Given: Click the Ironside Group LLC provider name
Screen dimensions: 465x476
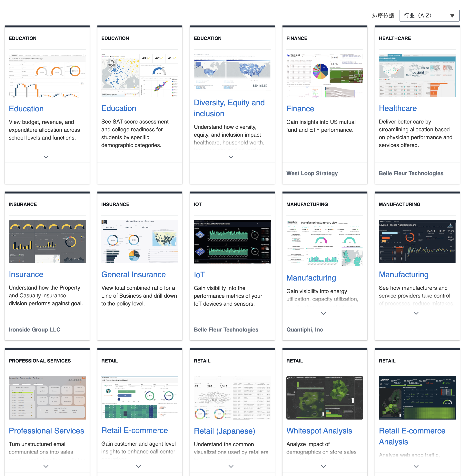Looking at the screenshot, I should point(35,330).
